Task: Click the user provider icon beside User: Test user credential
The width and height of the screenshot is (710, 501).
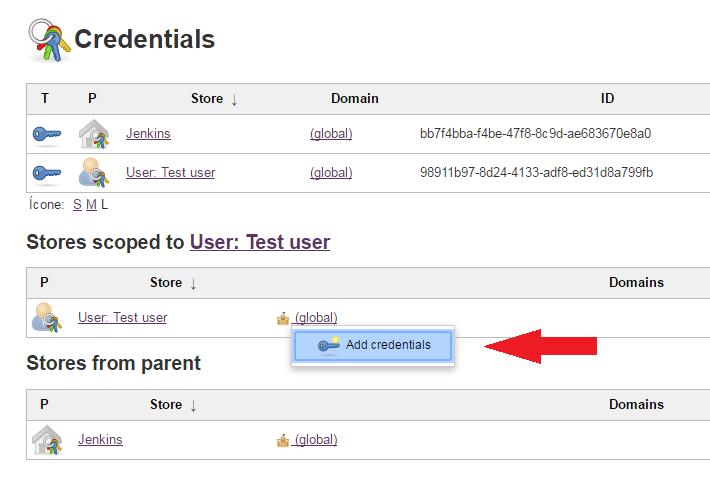Action: click(94, 173)
